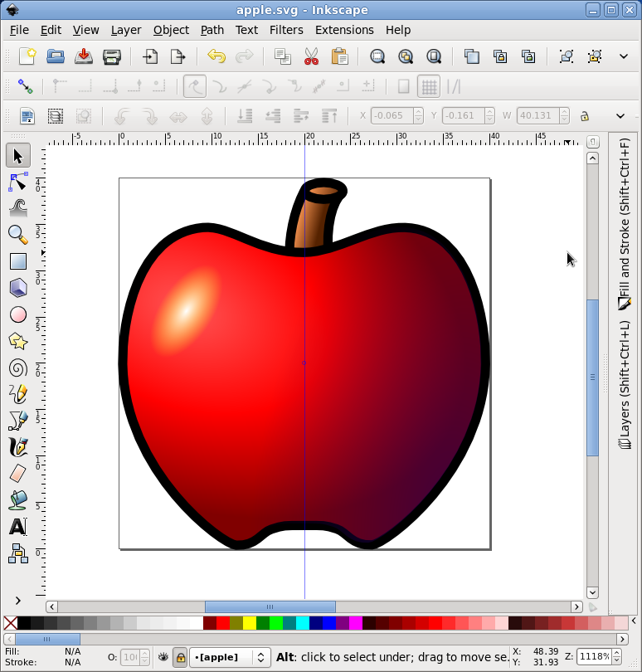The width and height of the screenshot is (642, 672).
Task: Duplicate the selected objects
Action: [472, 56]
